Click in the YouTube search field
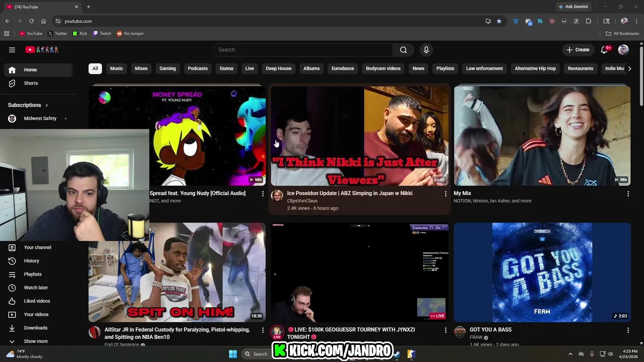This screenshot has height=362, width=644. pyautogui.click(x=303, y=50)
